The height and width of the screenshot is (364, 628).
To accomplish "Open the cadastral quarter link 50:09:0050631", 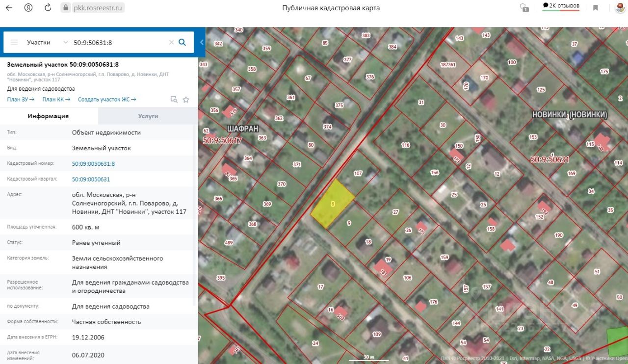I will click(91, 180).
